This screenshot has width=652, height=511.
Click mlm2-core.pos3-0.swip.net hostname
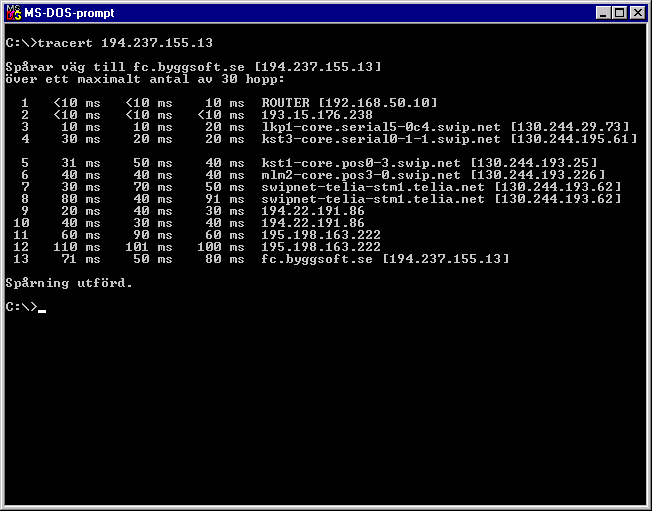click(361, 175)
